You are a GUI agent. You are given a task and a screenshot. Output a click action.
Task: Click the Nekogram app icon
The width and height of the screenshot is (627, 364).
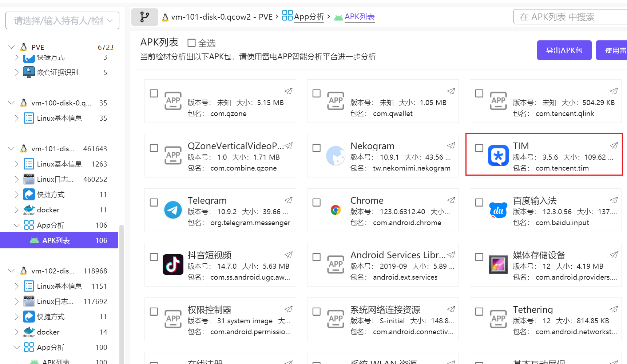pos(336,156)
